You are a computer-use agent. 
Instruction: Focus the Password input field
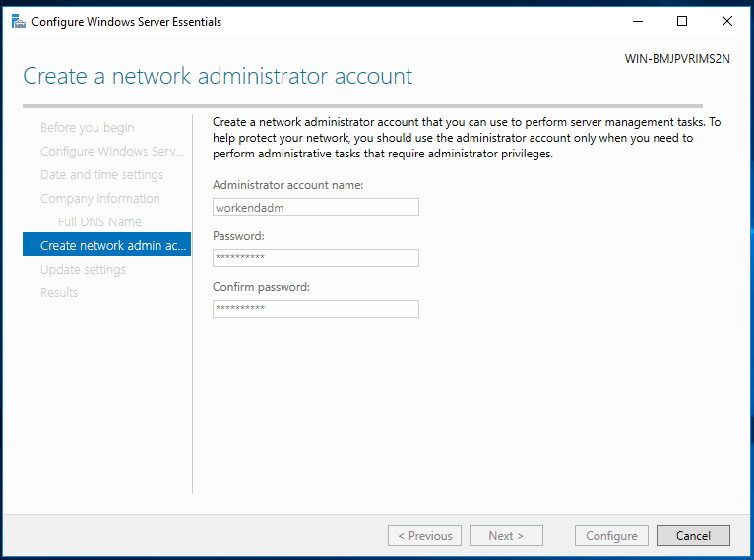click(315, 258)
